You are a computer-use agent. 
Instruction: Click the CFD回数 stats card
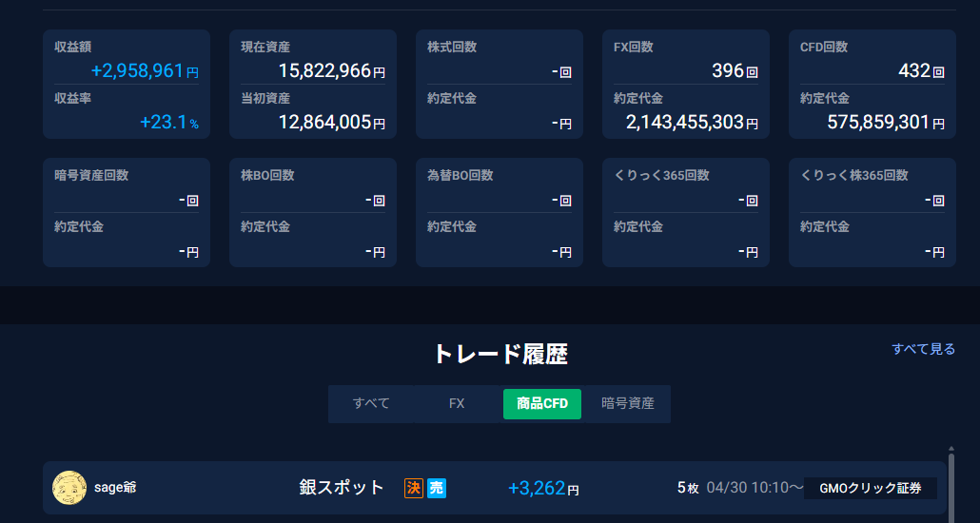(x=872, y=85)
